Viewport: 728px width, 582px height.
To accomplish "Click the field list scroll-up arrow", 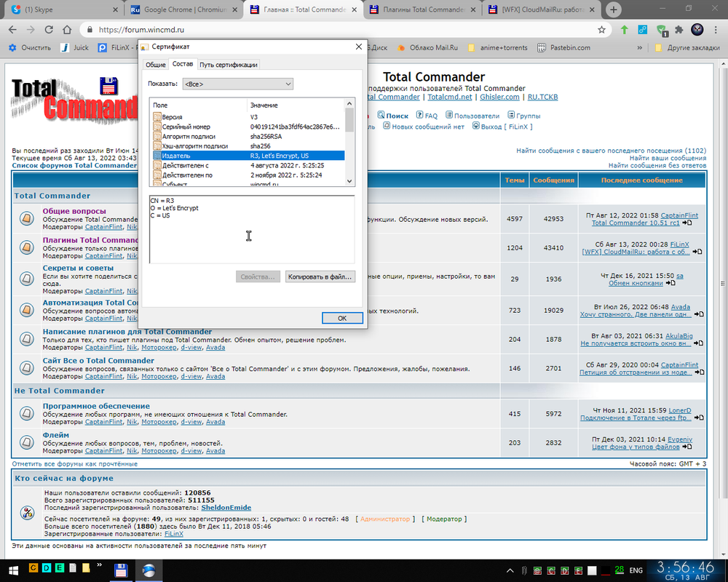I will pos(349,103).
